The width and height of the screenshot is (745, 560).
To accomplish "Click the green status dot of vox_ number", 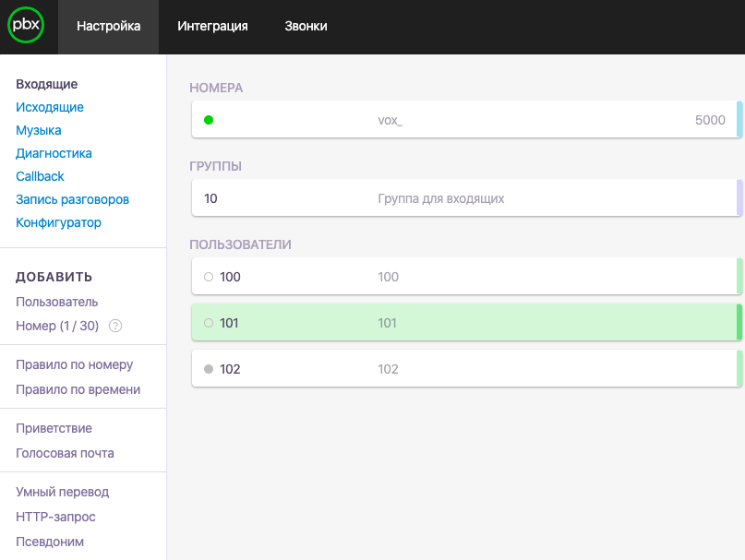I will click(x=209, y=120).
